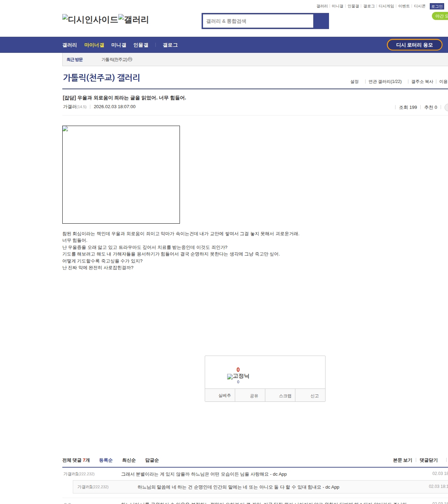448x504 pixels.
Task: Click the 로그인 button
Action: [x=437, y=6]
